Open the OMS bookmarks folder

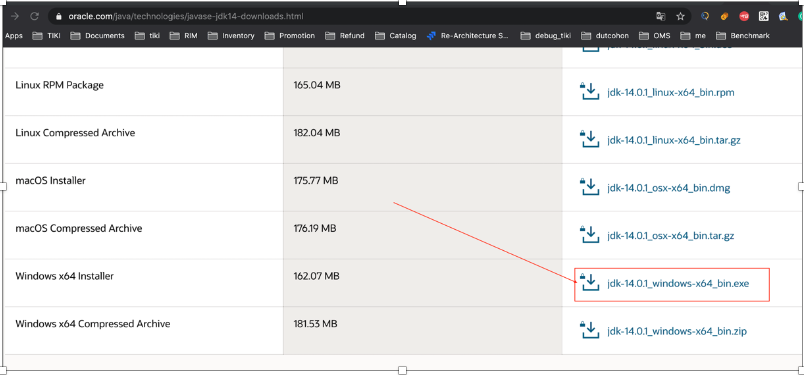(654, 36)
